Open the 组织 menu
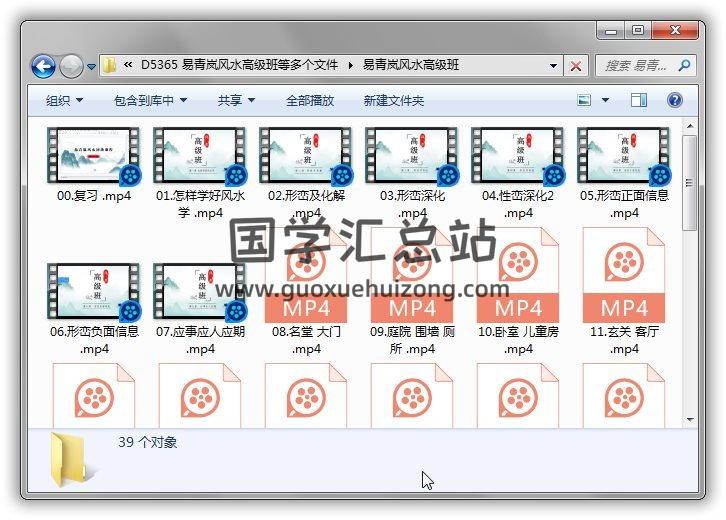Screen dimensions: 726x520 (64, 100)
